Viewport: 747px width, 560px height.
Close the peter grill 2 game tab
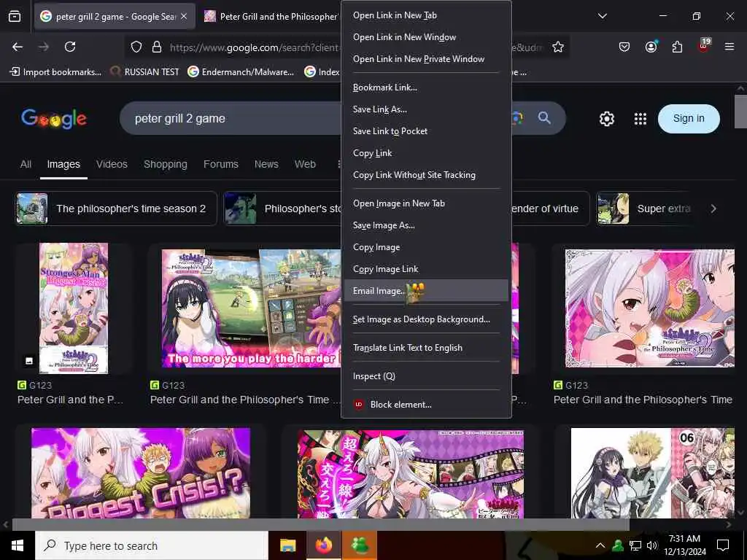(185, 16)
